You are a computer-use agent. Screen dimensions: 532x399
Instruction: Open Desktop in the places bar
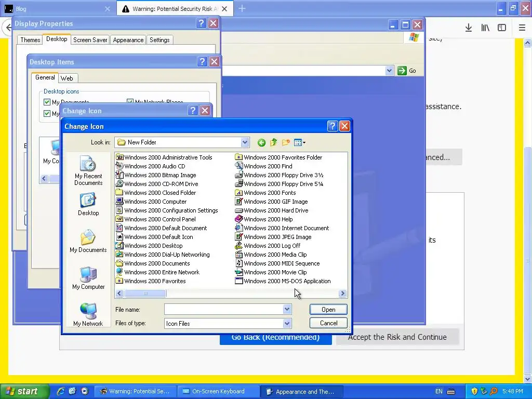(88, 205)
